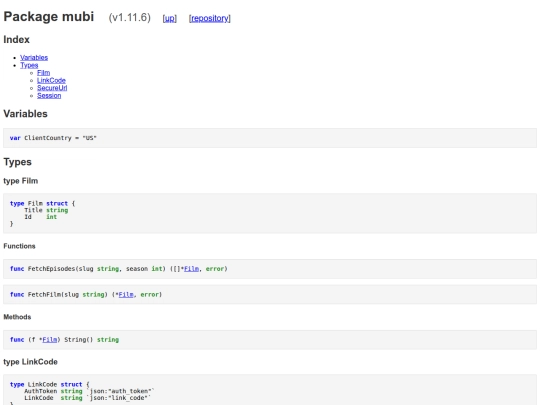The height and width of the screenshot is (405, 540).
Task: Open the repository link
Action: click(x=210, y=18)
